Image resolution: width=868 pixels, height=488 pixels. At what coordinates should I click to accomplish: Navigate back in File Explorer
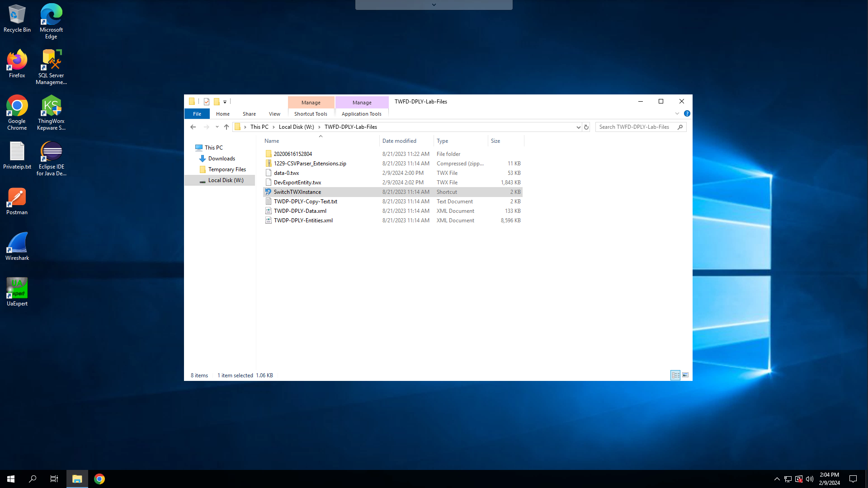193,127
